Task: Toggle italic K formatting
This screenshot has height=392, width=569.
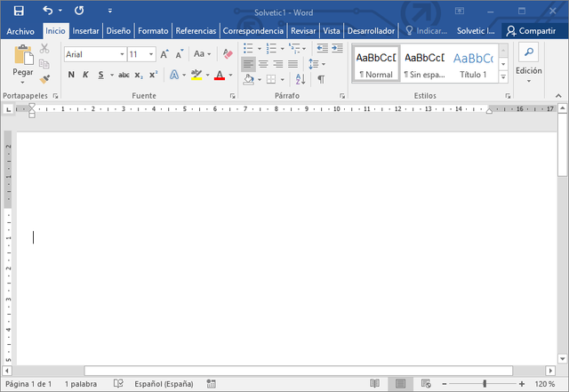Action: tap(85, 75)
